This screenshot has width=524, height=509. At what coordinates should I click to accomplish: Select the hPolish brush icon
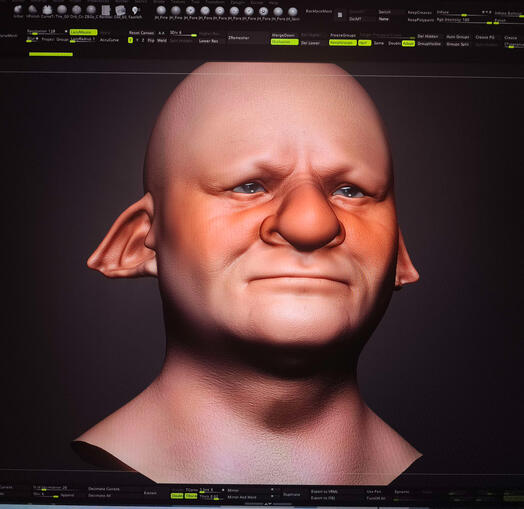pos(33,10)
